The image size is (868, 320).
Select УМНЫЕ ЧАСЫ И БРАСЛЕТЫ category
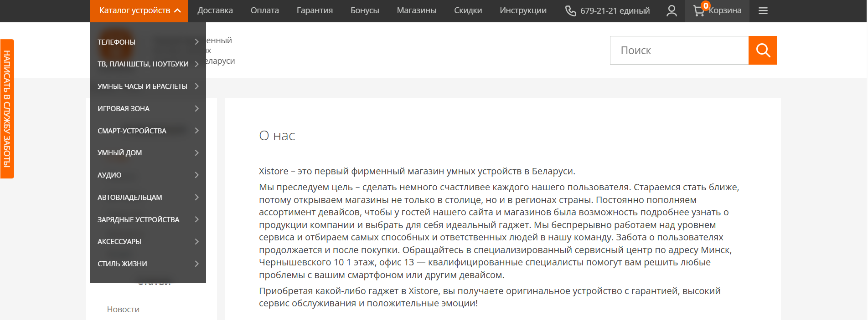click(x=142, y=86)
